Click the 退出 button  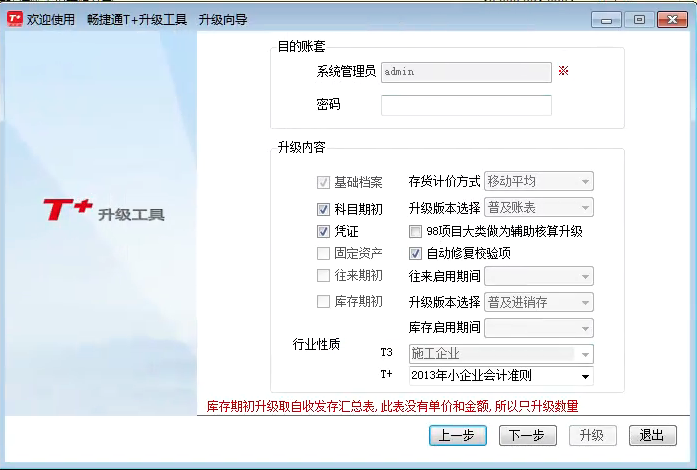[x=653, y=435]
